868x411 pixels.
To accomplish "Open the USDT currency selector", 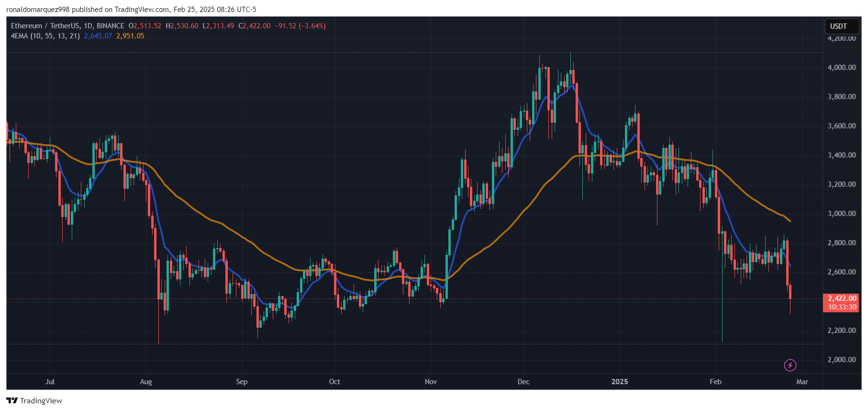I will click(x=842, y=26).
